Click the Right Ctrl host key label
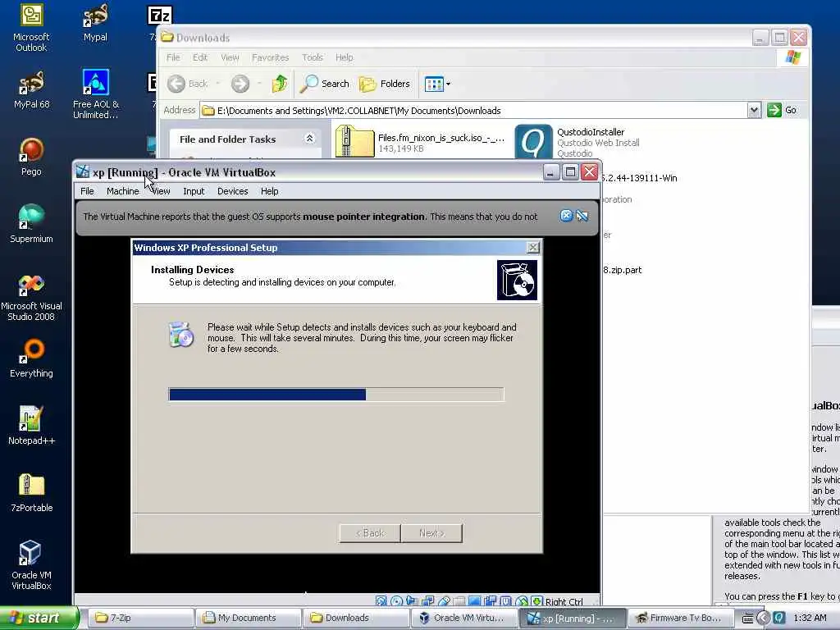Image resolution: width=840 pixels, height=630 pixels. point(564,601)
